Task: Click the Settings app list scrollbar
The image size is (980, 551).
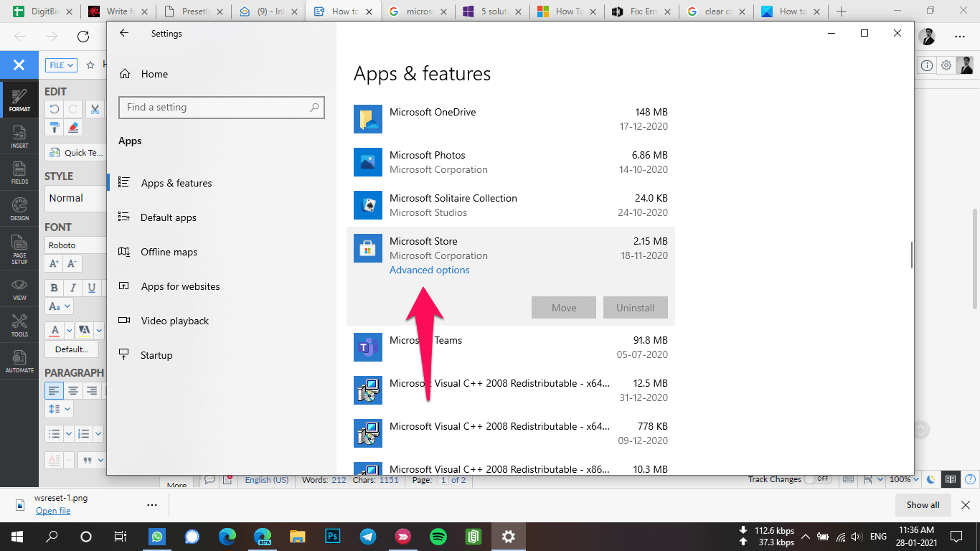Action: click(x=912, y=255)
